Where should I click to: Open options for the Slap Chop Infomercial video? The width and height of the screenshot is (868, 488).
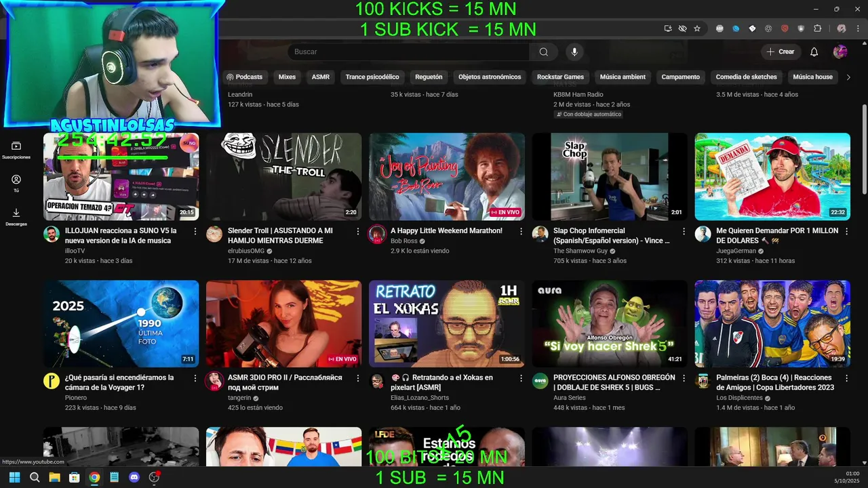(x=684, y=232)
